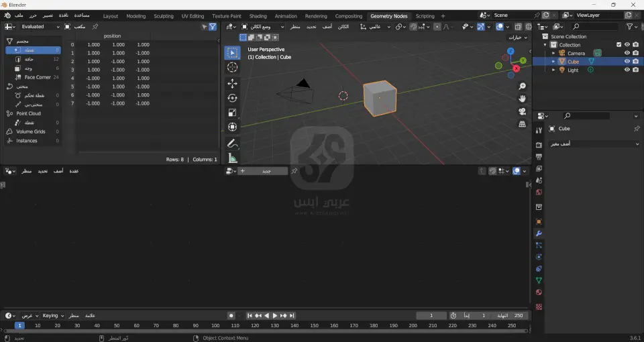Image resolution: width=644 pixels, height=342 pixels.
Task: Open the Particles properties tab
Action: 539,245
